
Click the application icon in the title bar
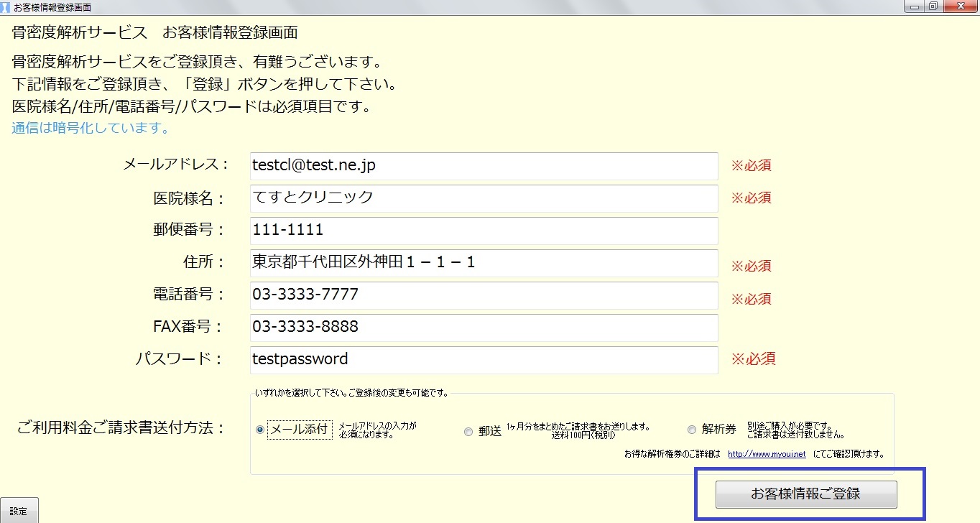(6, 7)
